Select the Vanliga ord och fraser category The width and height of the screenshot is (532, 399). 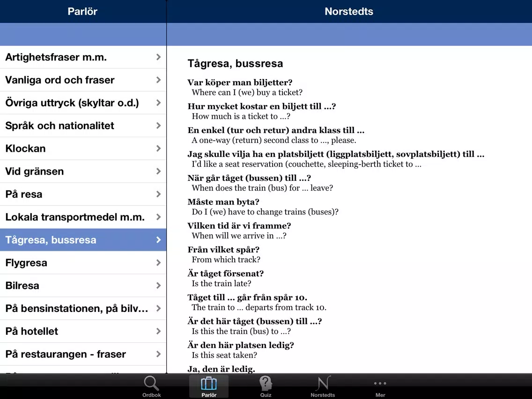pyautogui.click(x=83, y=80)
